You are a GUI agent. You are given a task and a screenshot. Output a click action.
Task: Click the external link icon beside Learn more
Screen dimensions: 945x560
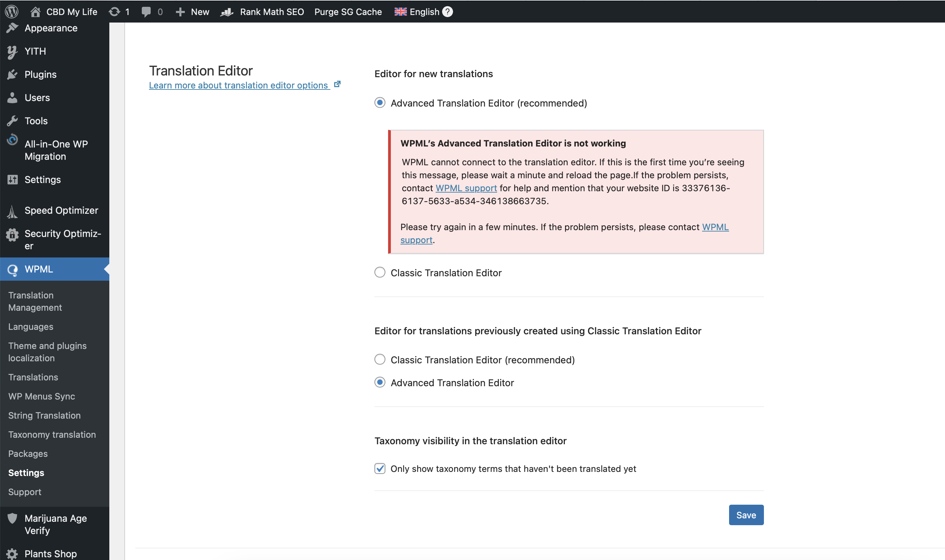click(337, 84)
